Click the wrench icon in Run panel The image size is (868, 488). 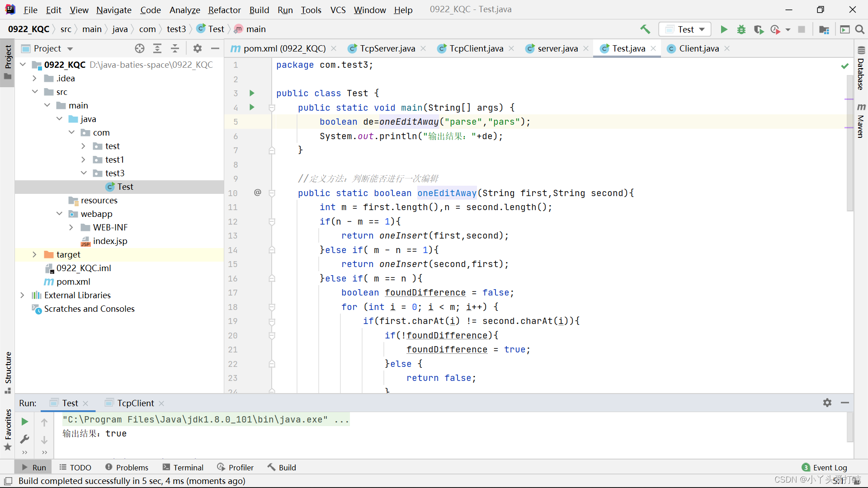coord(25,439)
